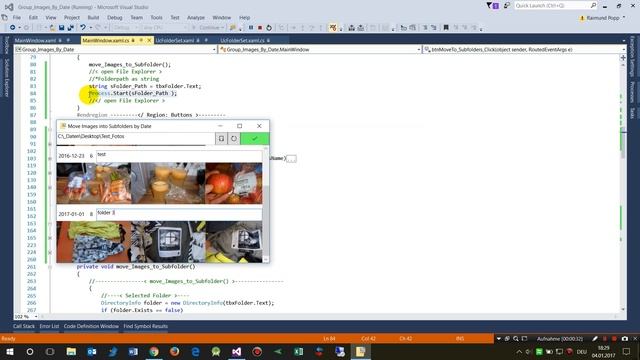Open the Help menu
640x360 pixels.
[244, 18]
